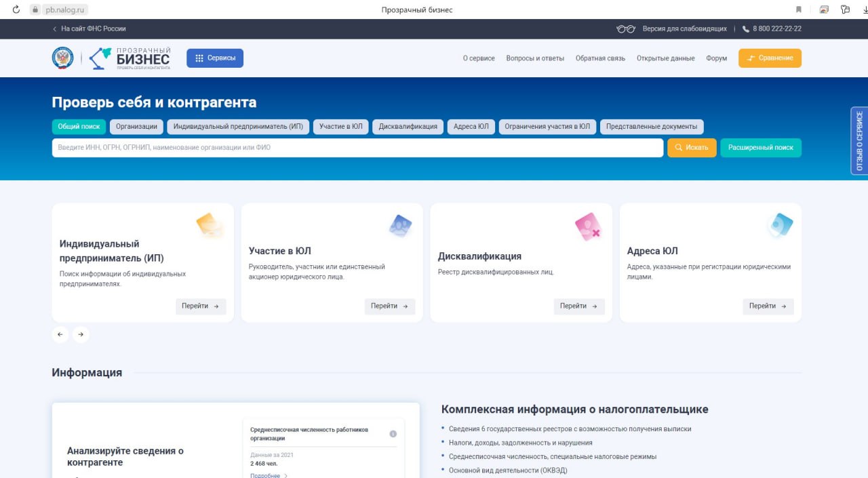The width and height of the screenshot is (868, 478).
Task: Show previous cards with left arrow
Action: pos(60,334)
